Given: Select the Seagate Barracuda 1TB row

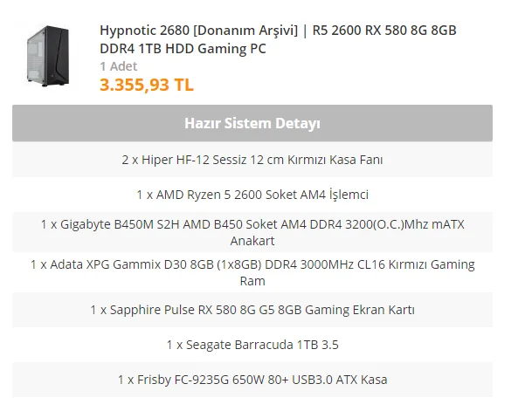Looking at the screenshot, I should pos(252,345).
